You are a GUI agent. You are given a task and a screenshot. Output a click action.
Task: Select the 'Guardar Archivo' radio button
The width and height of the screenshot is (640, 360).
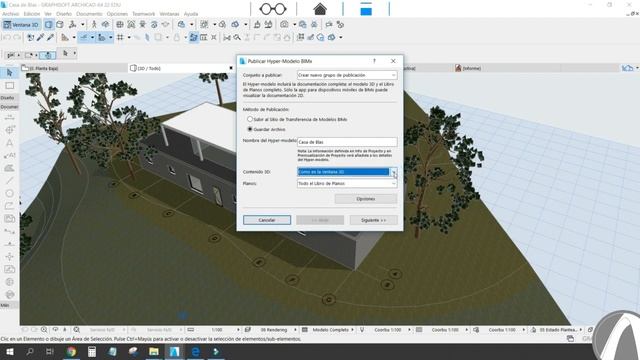[250, 129]
